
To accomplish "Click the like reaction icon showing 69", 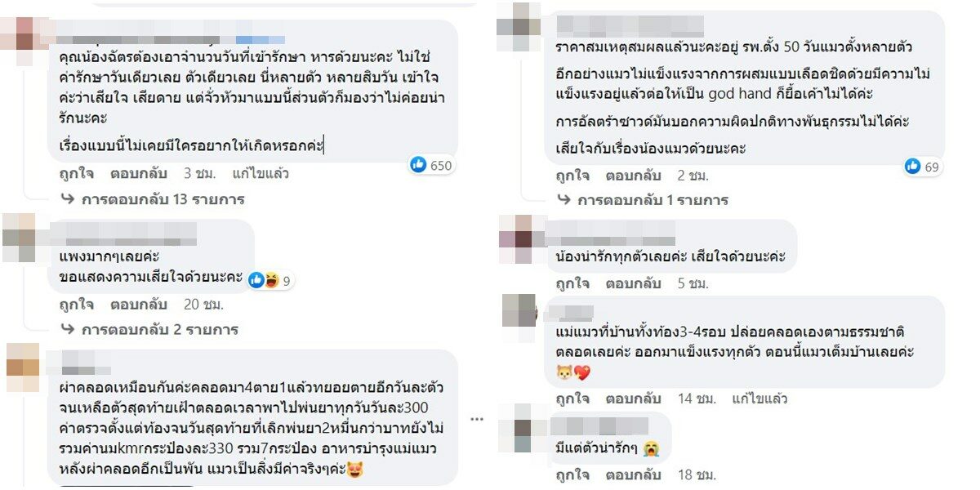I will tap(913, 167).
